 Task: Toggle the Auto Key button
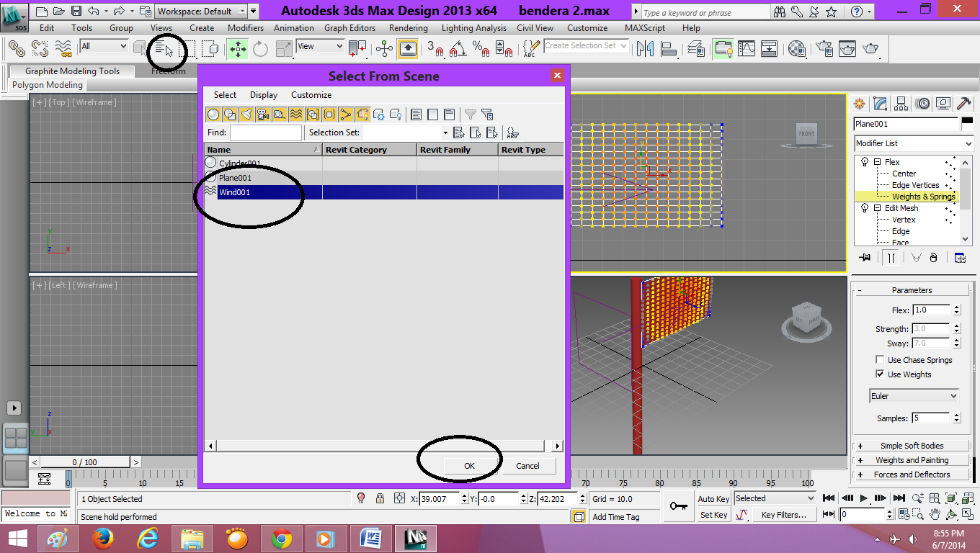pyautogui.click(x=713, y=499)
